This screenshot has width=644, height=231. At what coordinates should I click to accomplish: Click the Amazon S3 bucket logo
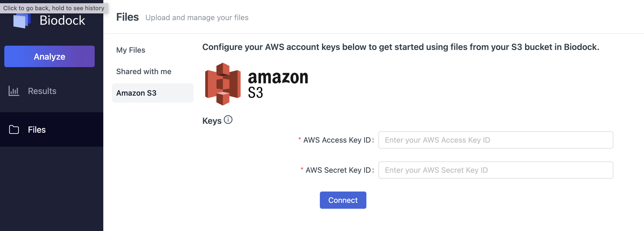click(223, 84)
